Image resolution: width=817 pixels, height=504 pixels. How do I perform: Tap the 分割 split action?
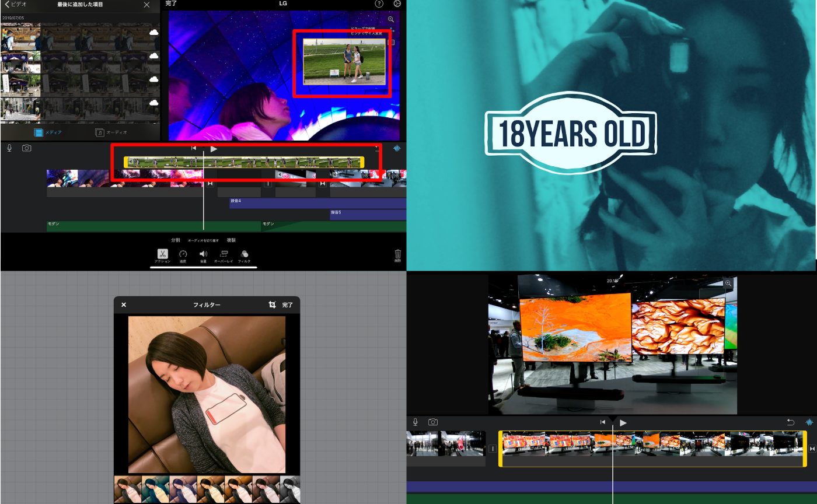[176, 240]
